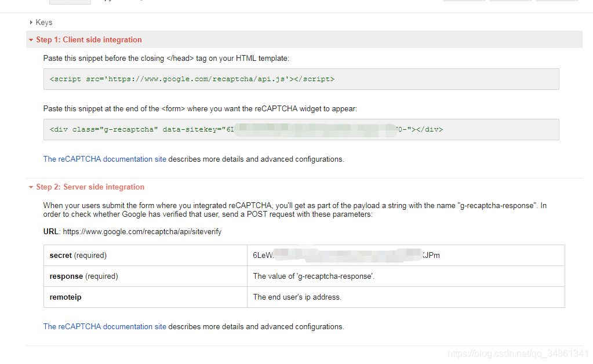The image size is (593, 364).
Task: Collapse Step 1: Client side integration
Action: (31, 39)
